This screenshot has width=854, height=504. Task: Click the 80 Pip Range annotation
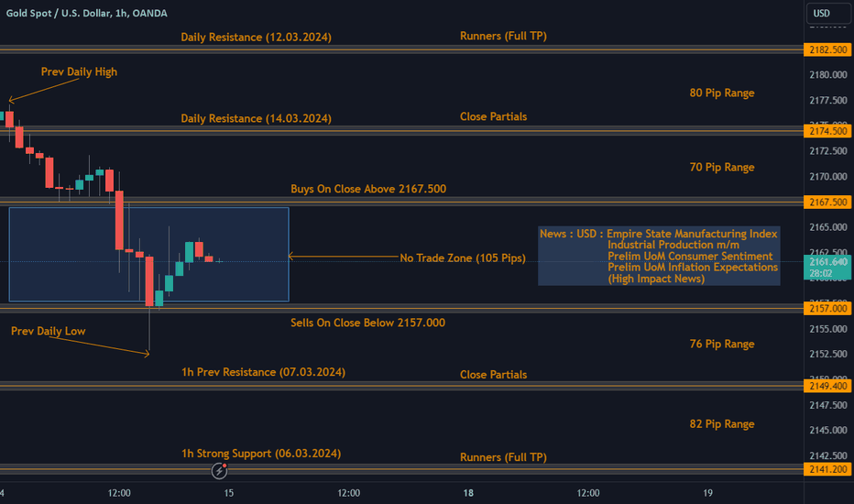[x=722, y=93]
